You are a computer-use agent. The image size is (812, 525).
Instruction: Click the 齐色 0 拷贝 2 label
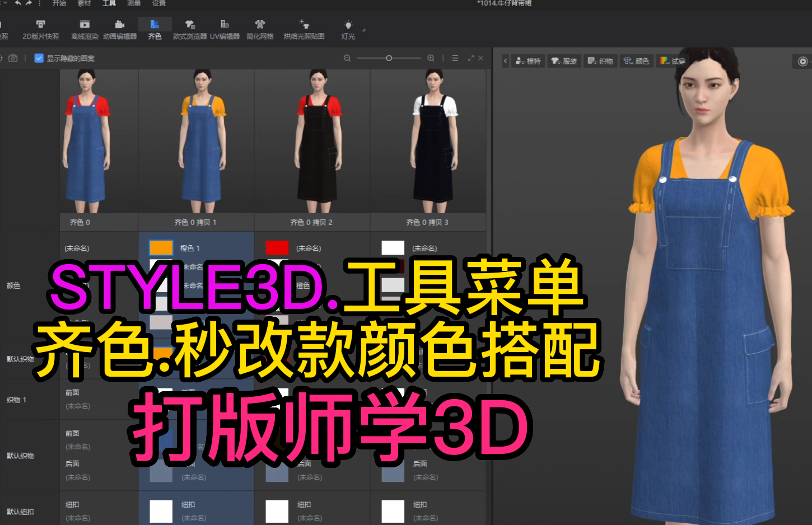[311, 222]
